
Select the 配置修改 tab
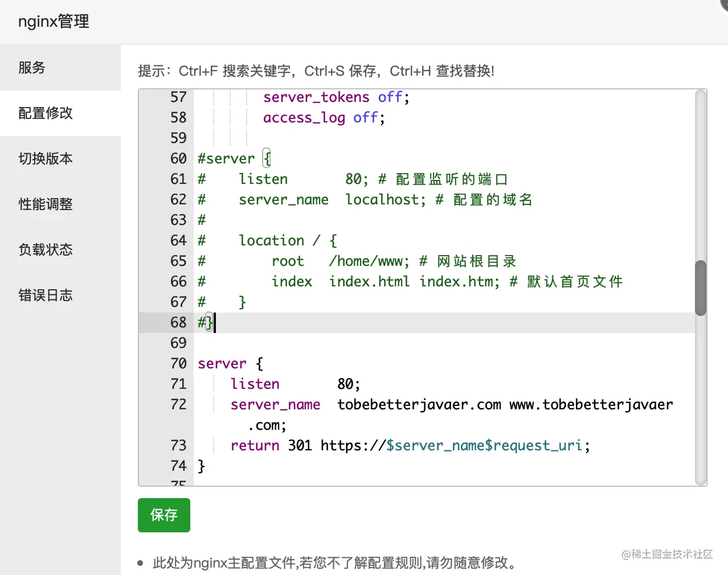(60, 113)
